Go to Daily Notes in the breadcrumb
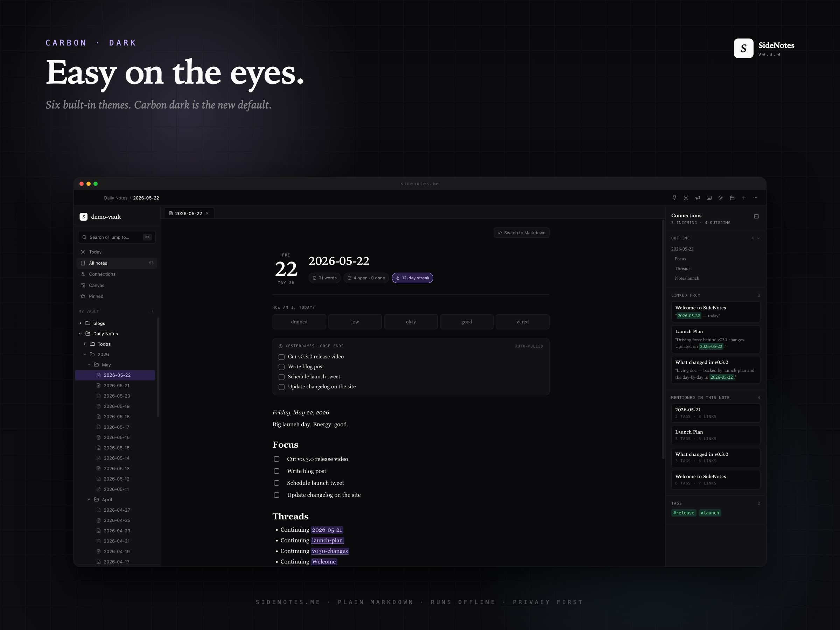840x630 pixels. pos(116,198)
